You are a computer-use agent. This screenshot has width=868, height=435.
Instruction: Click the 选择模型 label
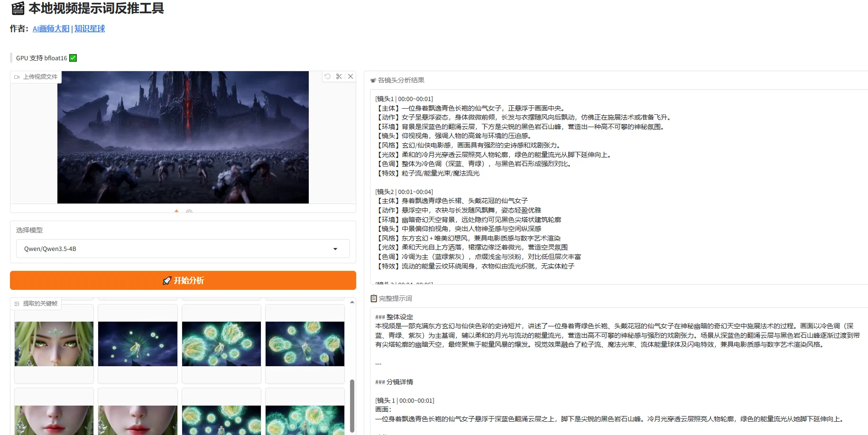29,230
